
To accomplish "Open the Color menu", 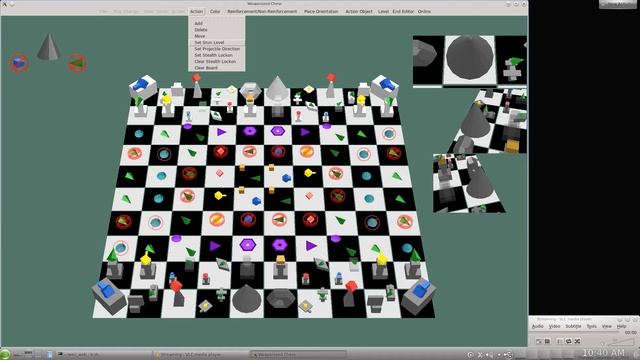I will tap(215, 11).
